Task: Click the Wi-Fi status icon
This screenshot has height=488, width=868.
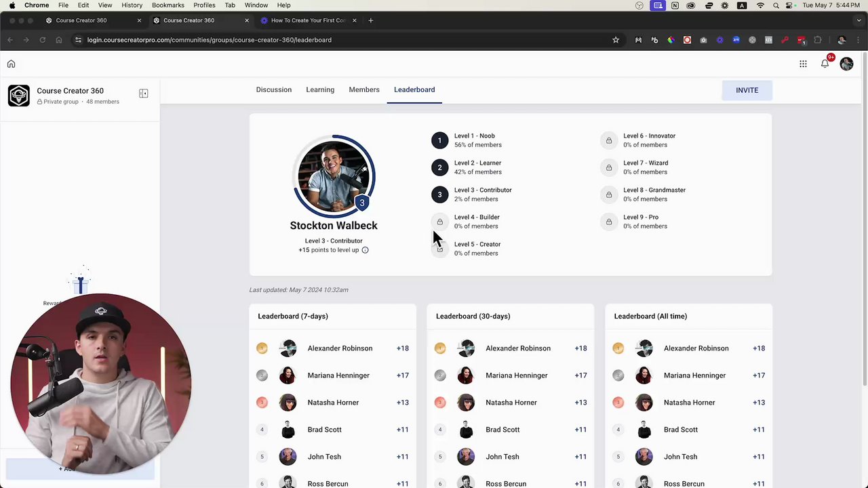Action: coord(760,5)
